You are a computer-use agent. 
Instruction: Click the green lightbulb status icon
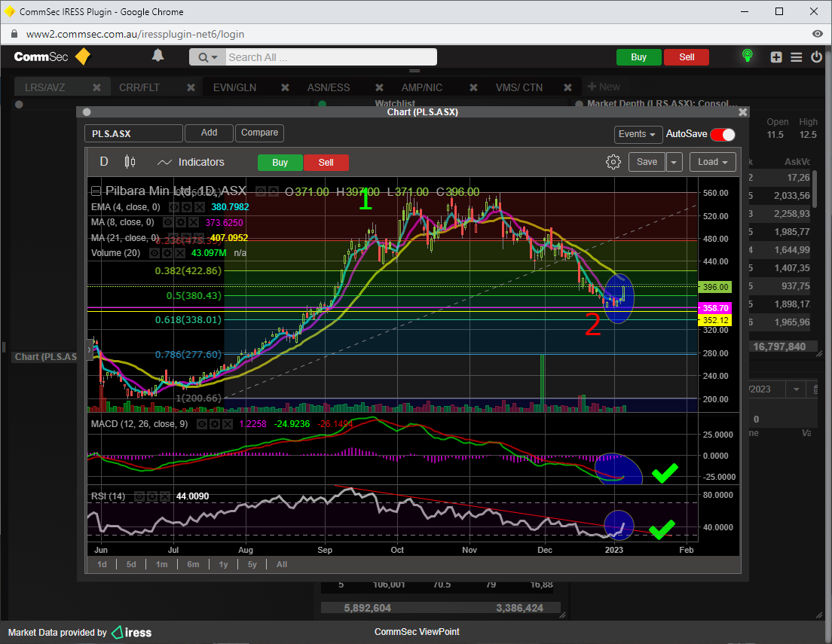[747, 56]
